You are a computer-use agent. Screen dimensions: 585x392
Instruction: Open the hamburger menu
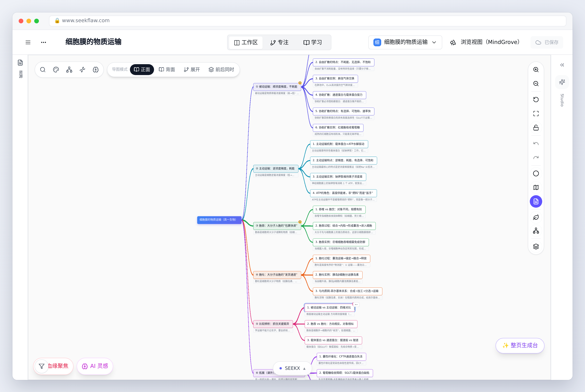28,42
